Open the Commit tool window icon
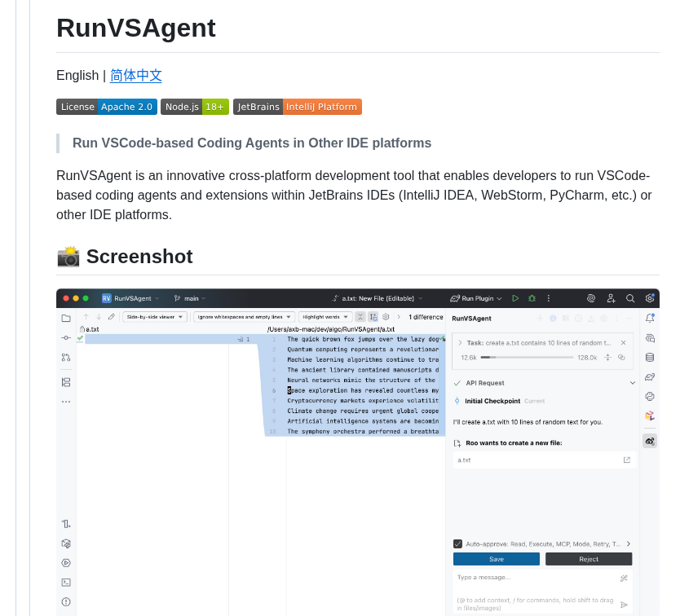This screenshot has width=680, height=616. click(x=66, y=337)
